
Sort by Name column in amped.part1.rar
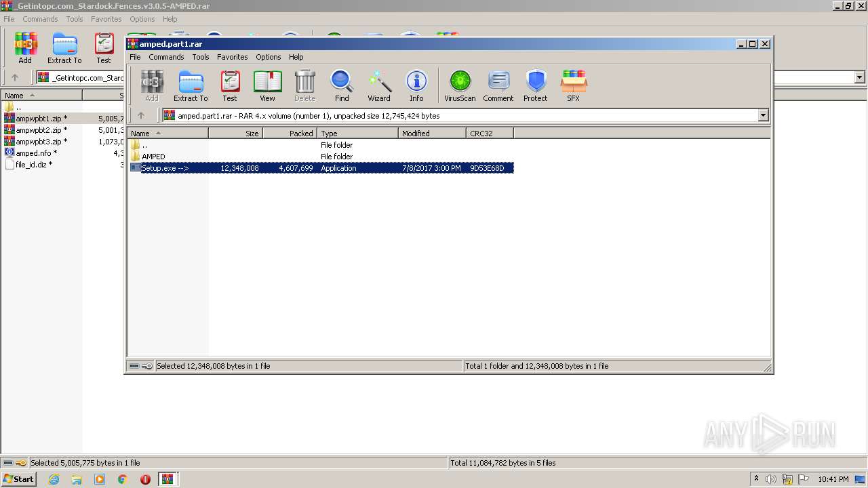pos(167,134)
